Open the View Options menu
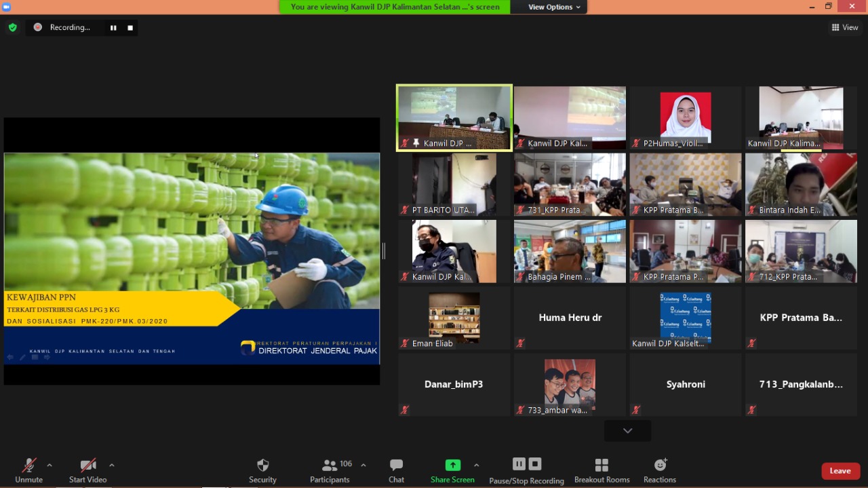 click(555, 7)
